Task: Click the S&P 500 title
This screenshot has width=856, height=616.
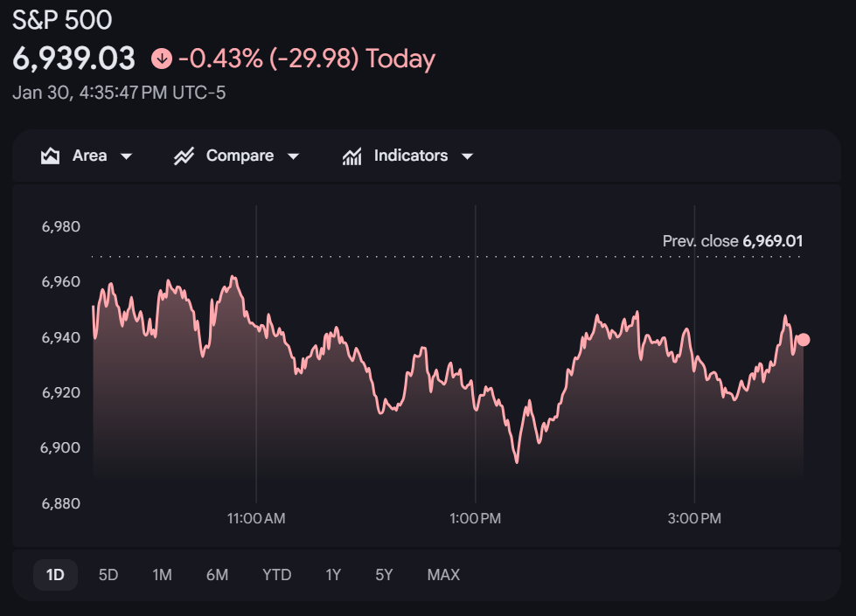Action: coord(62,20)
